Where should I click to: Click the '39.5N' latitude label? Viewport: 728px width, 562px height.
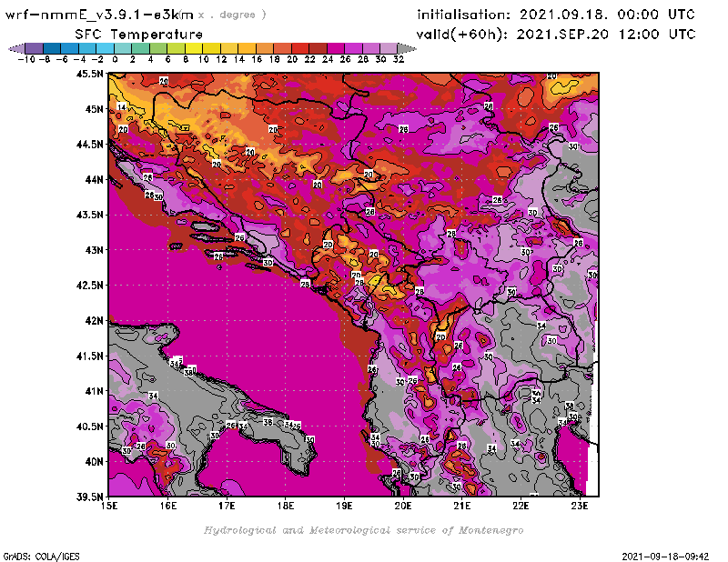click(x=89, y=497)
